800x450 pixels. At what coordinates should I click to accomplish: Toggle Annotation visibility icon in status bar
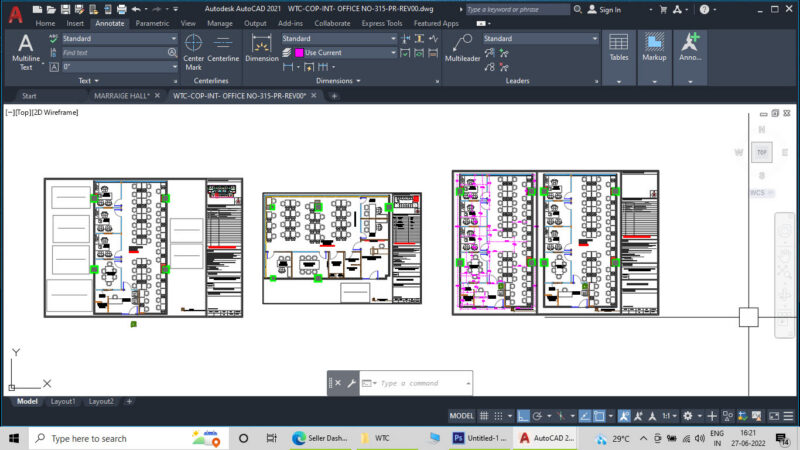(624, 416)
